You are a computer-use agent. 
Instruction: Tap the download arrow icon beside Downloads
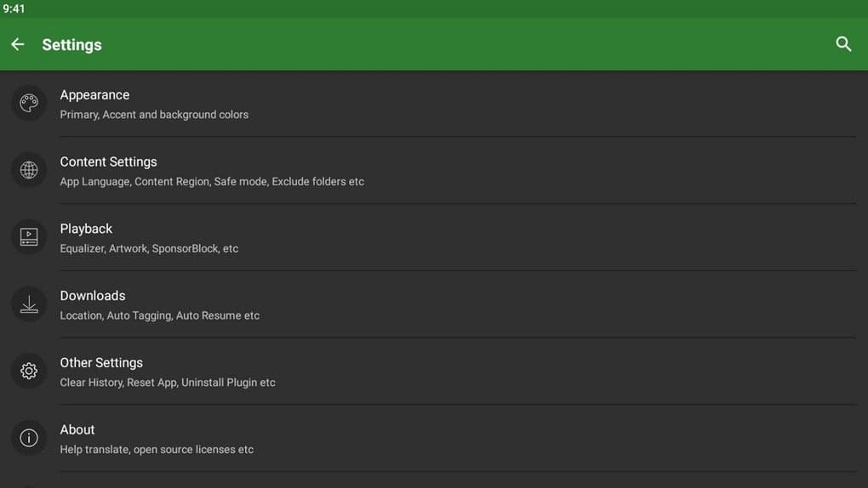[29, 304]
